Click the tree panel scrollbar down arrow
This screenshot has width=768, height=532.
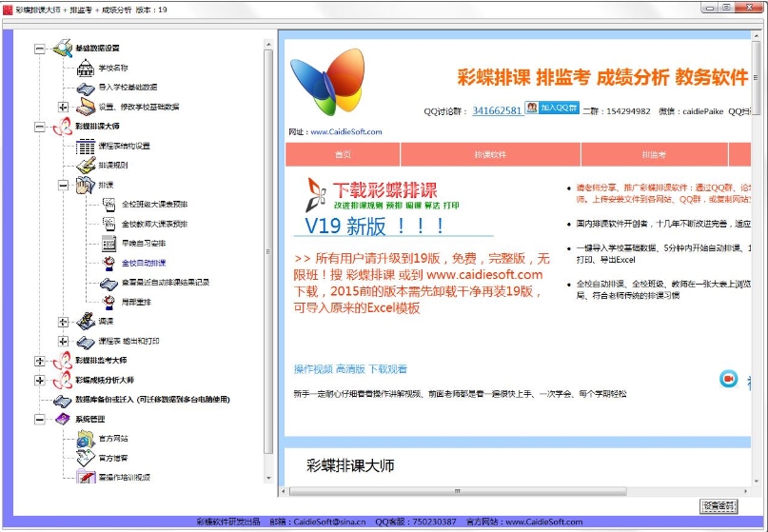(x=268, y=478)
